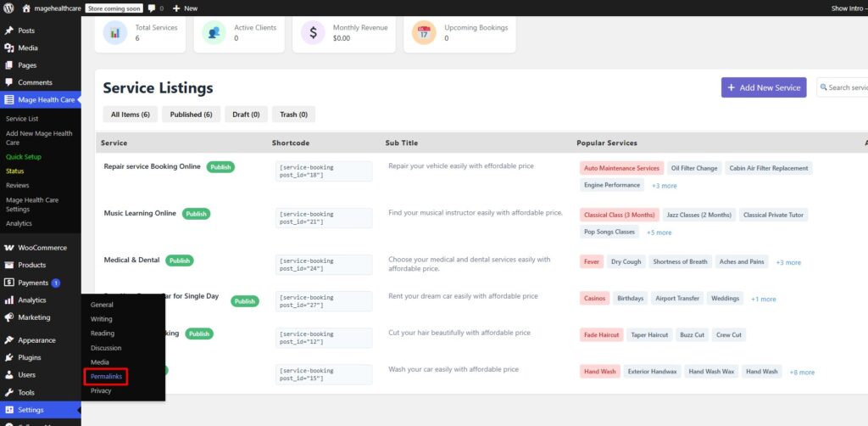Open the Settings sidebar menu

31,410
